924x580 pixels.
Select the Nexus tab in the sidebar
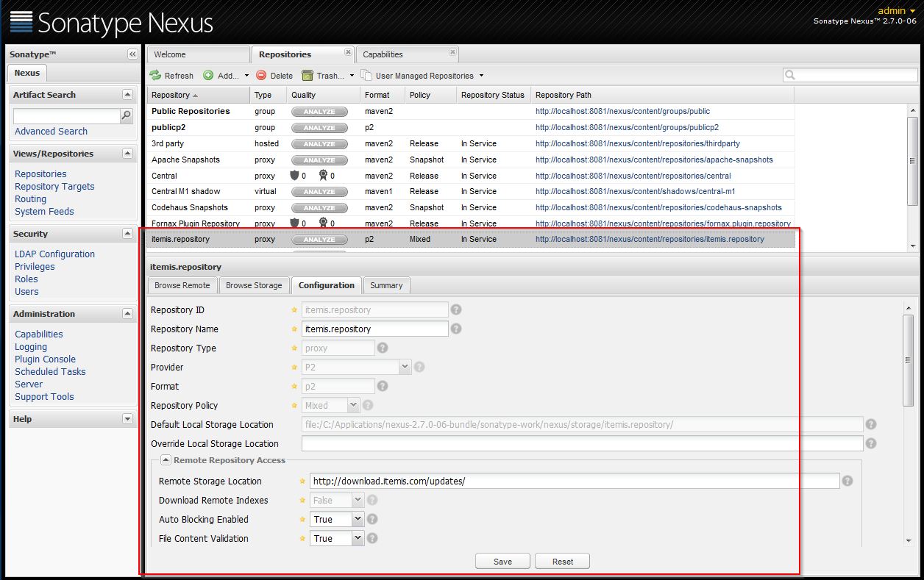(27, 73)
